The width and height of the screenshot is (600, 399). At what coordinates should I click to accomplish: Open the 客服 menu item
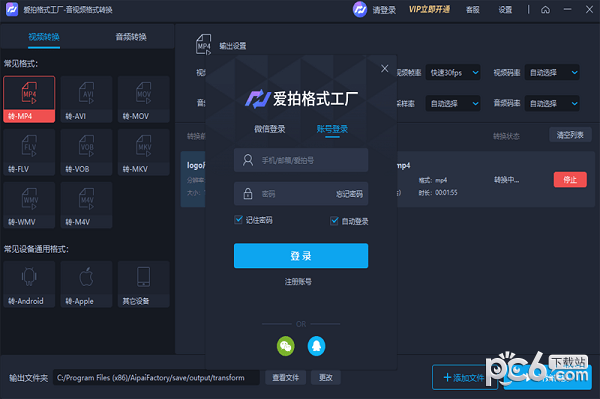(473, 10)
